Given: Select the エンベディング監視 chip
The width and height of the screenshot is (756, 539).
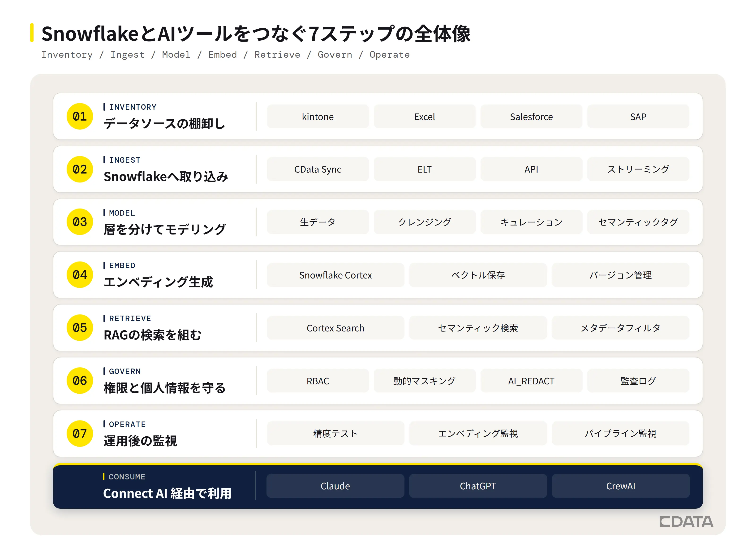Looking at the screenshot, I should pos(478,434).
